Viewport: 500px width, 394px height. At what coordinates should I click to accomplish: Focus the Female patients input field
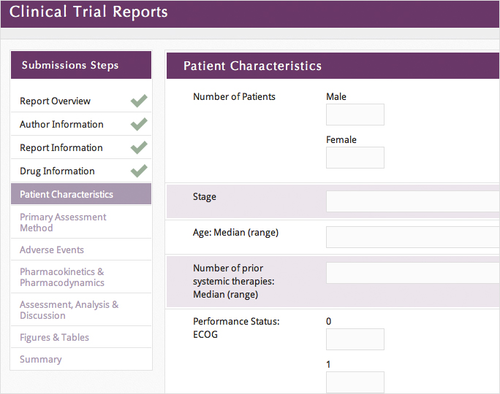[x=355, y=158]
